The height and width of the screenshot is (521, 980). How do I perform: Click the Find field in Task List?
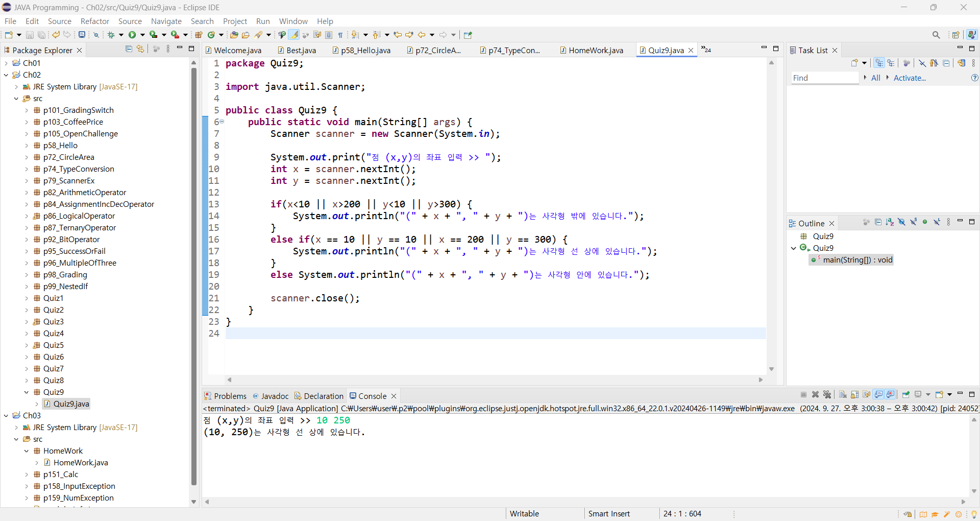pyautogui.click(x=825, y=78)
